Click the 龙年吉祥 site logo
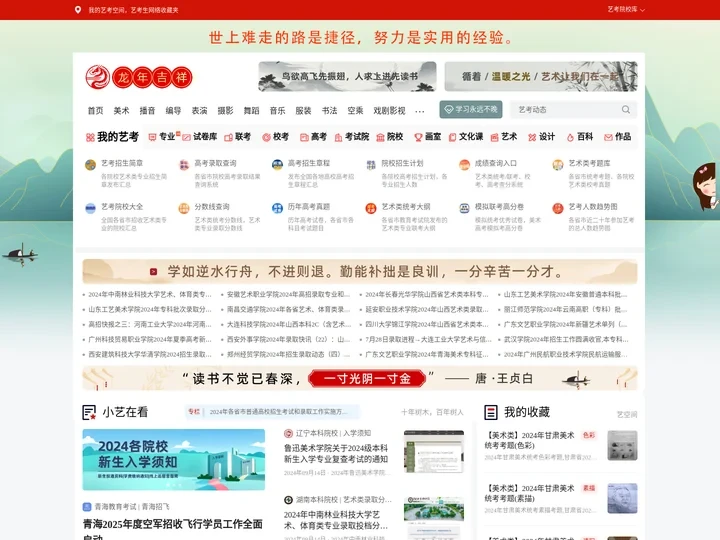This screenshot has height=540, width=720. point(139,77)
